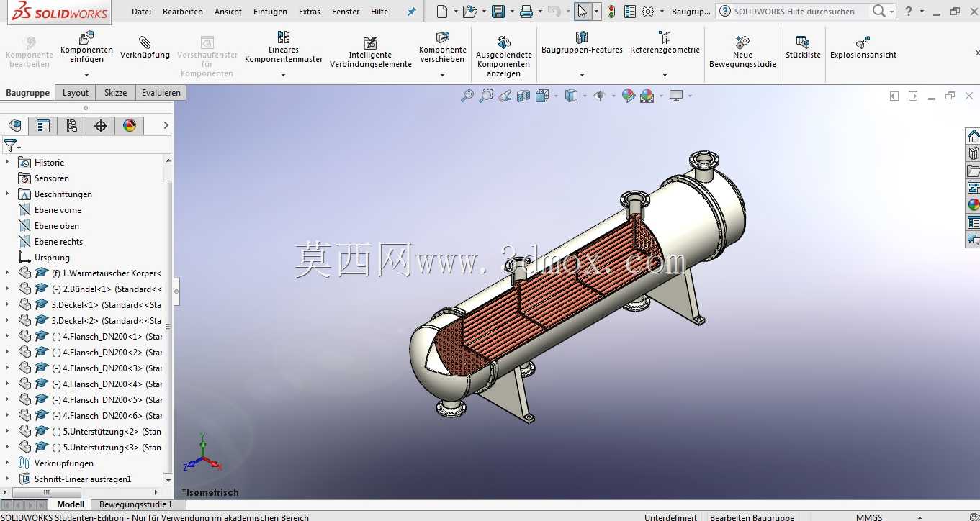Switch to the Layout tab

[76, 92]
